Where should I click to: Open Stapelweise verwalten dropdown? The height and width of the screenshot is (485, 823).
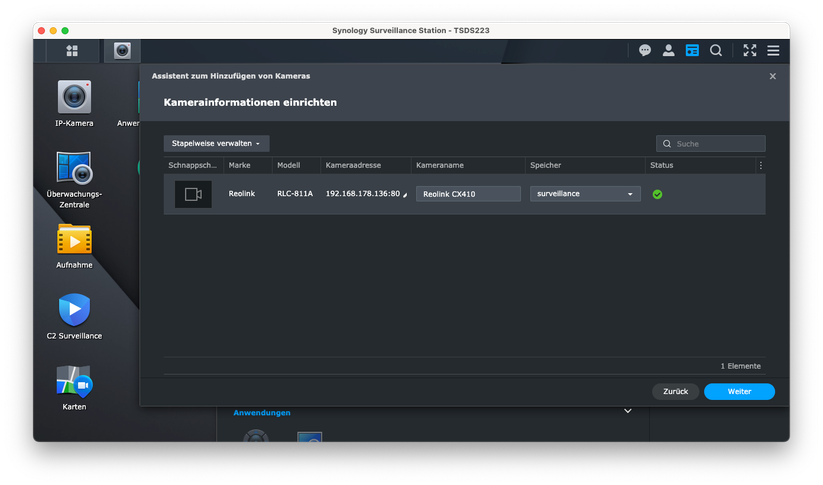click(x=216, y=143)
